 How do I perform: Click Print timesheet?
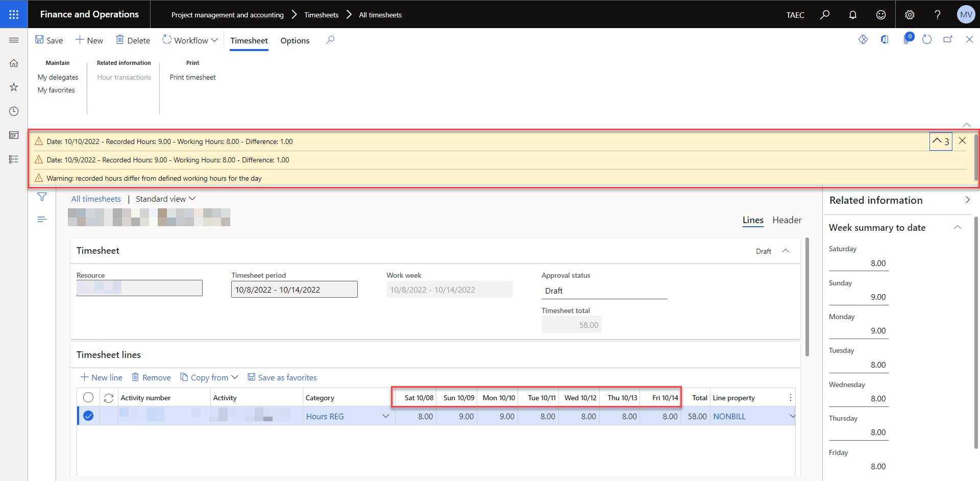click(x=193, y=77)
